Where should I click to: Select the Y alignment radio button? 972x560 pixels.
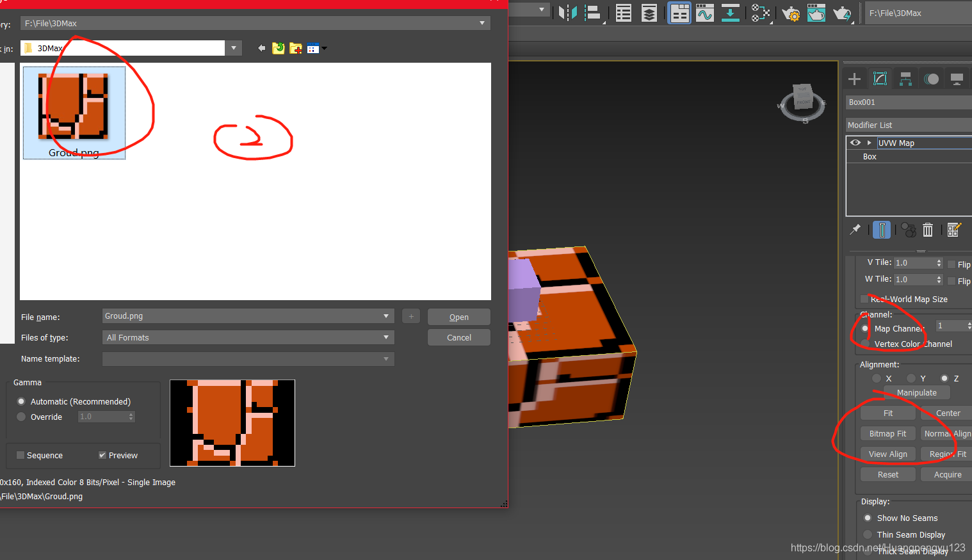click(x=911, y=378)
